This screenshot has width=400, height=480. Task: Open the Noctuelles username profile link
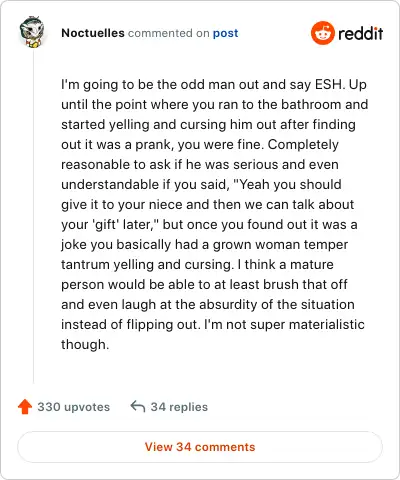93,33
